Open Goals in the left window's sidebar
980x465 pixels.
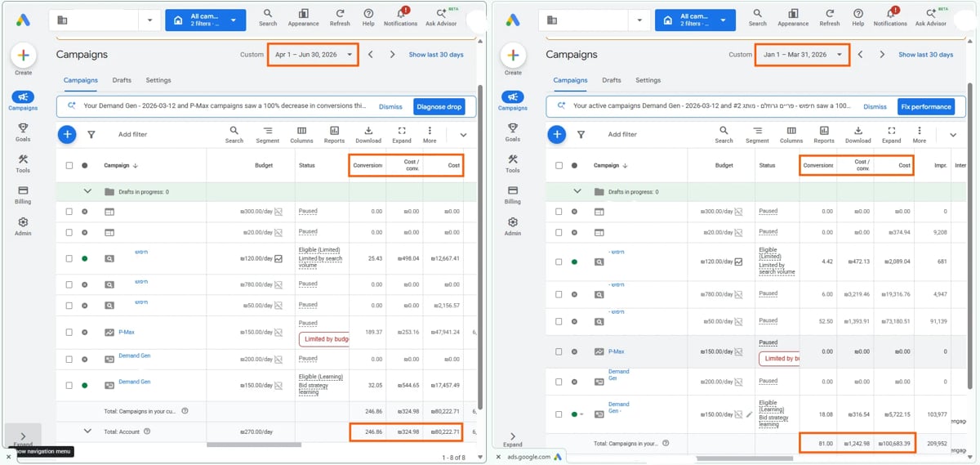point(23,132)
